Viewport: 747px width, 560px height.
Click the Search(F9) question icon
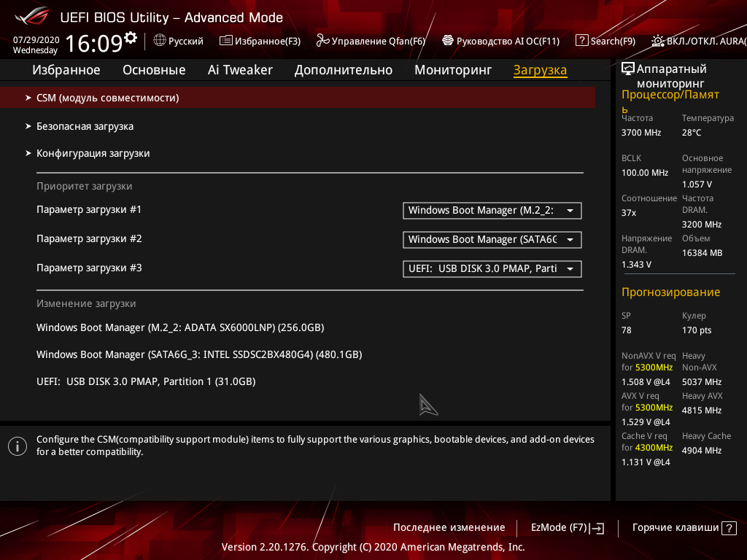[581, 41]
